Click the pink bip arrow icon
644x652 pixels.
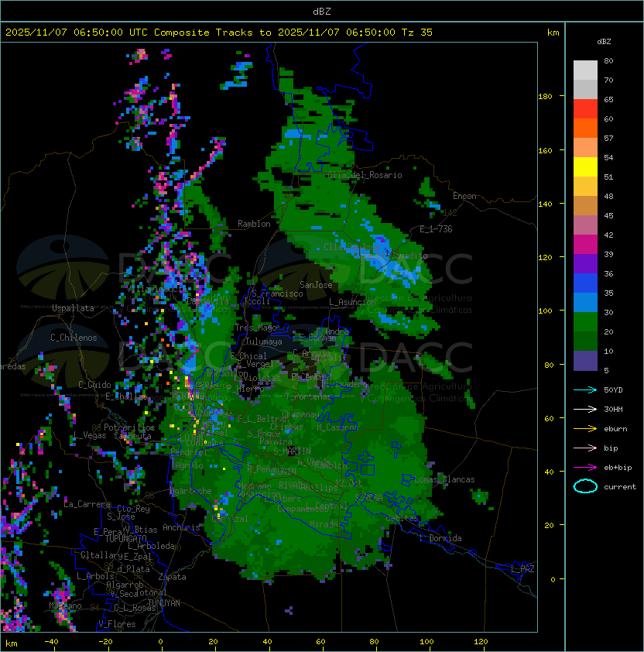click(x=585, y=448)
